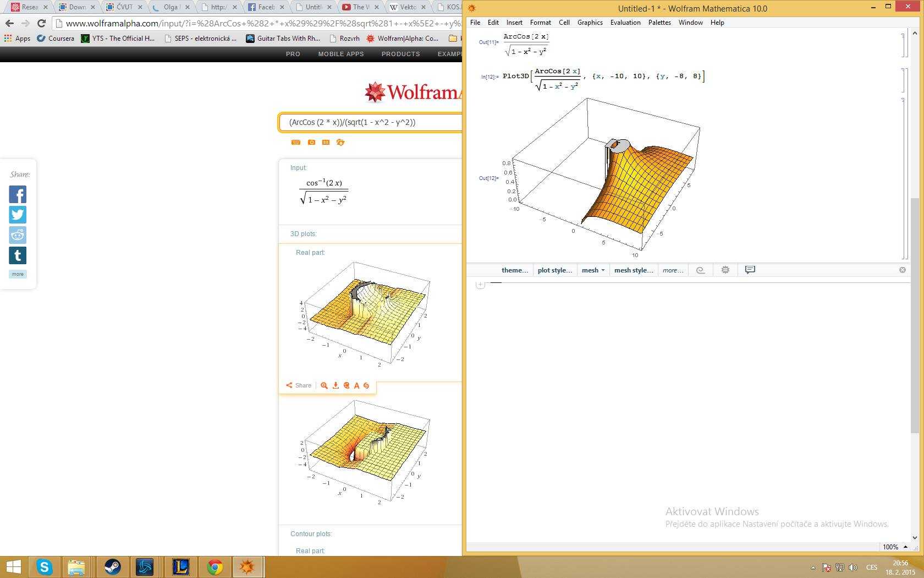Viewport: 924px width, 578px height.
Task: Click MOBILE APPS in WolframAlpha header
Action: point(341,54)
